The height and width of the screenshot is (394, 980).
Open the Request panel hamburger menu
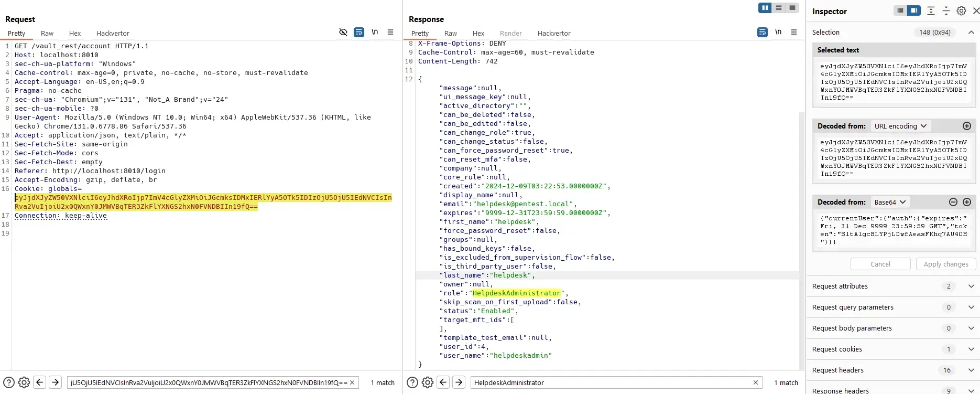point(390,32)
